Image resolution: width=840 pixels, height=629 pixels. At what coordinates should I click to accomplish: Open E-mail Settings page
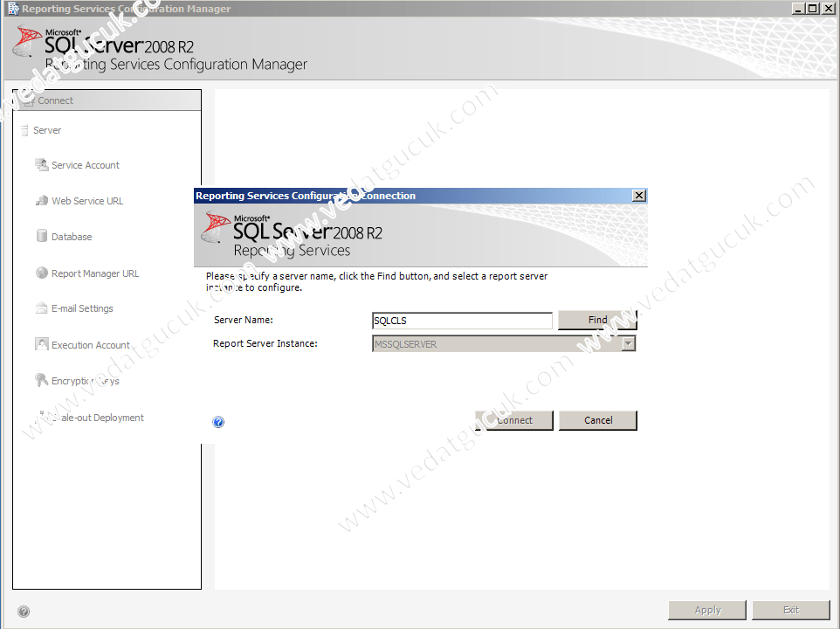coord(82,308)
